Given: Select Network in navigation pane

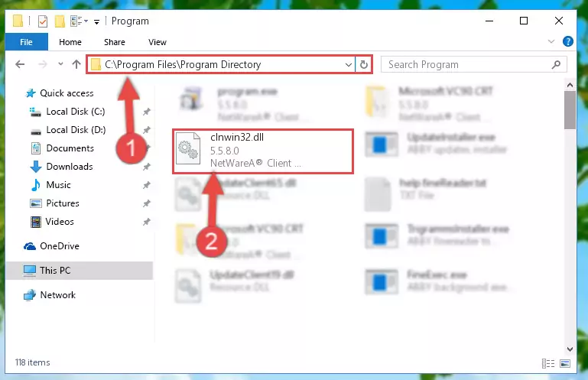Looking at the screenshot, I should click(x=58, y=295).
